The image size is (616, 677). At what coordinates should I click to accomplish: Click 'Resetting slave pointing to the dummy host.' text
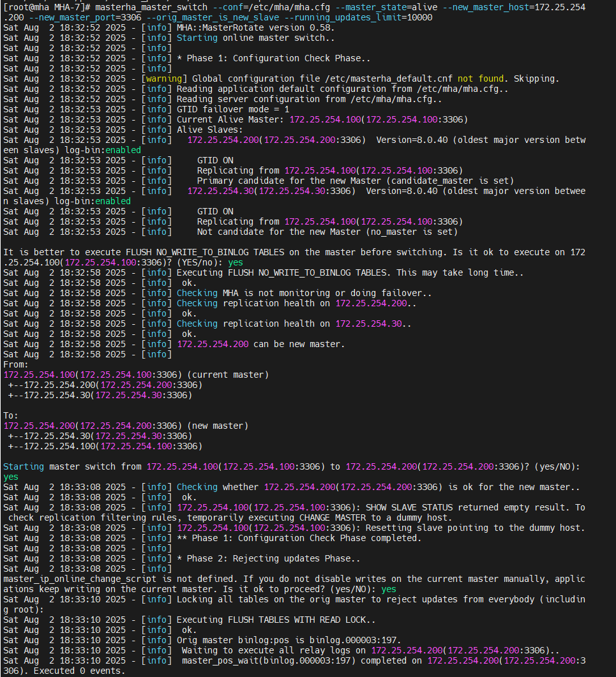[x=475, y=528]
